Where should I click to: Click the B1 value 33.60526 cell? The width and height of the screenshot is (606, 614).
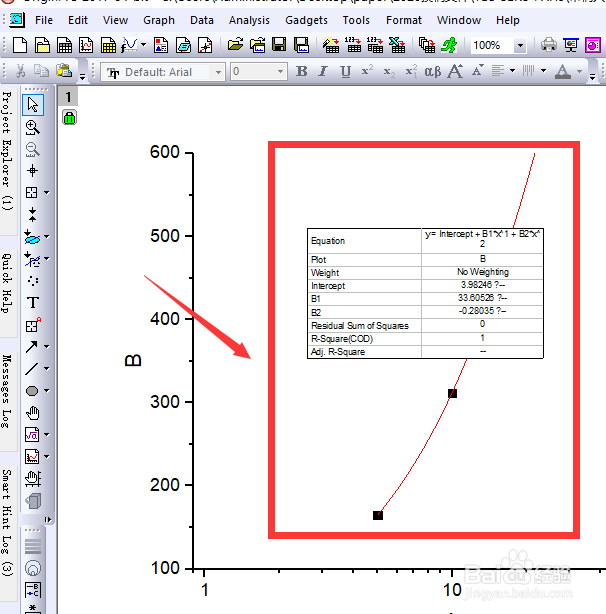482,298
